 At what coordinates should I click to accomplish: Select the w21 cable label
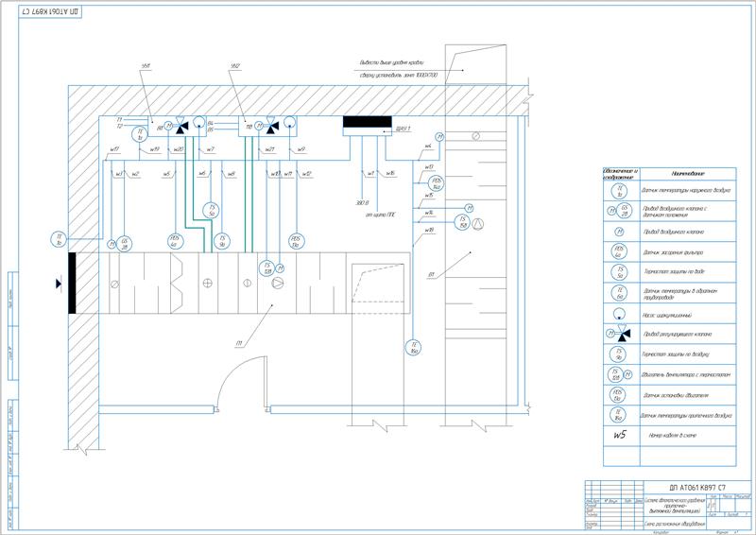[270, 149]
